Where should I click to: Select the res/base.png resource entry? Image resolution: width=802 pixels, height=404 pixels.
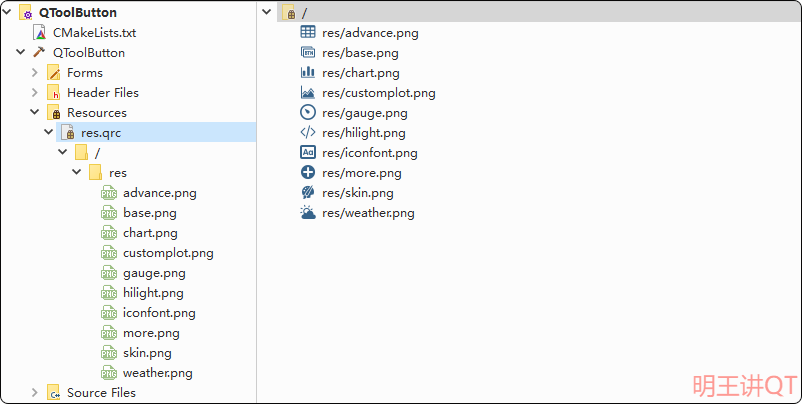[360, 53]
